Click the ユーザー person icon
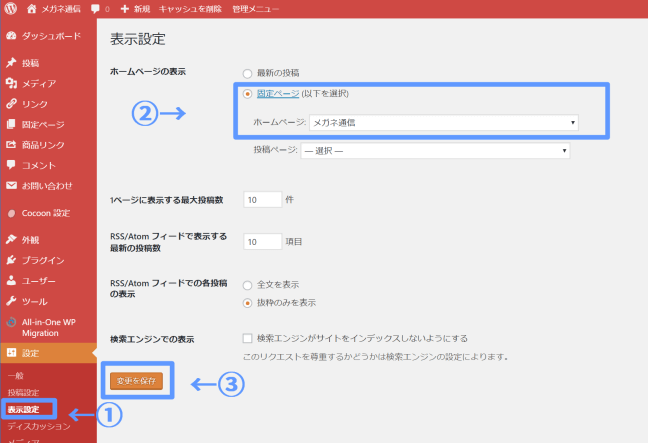 click(x=11, y=280)
